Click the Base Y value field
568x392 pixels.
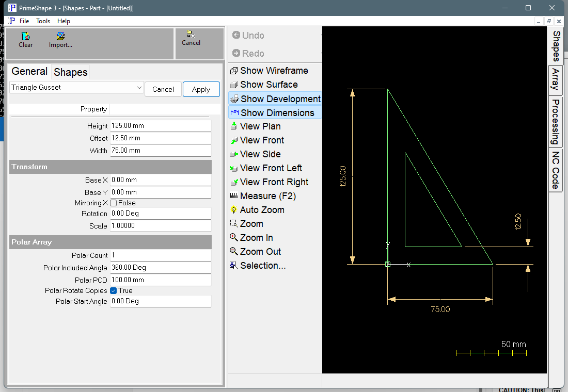[x=161, y=192]
